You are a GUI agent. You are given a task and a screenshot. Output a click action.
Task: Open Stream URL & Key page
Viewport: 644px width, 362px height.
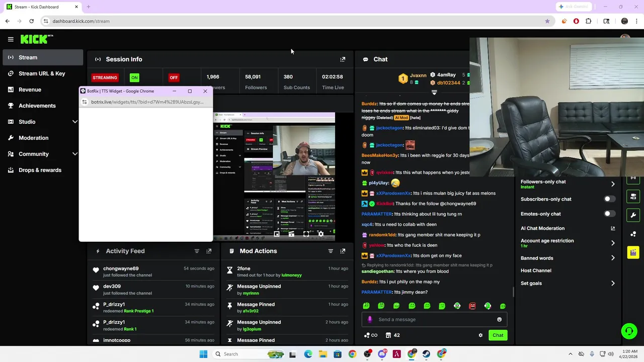coord(43,73)
